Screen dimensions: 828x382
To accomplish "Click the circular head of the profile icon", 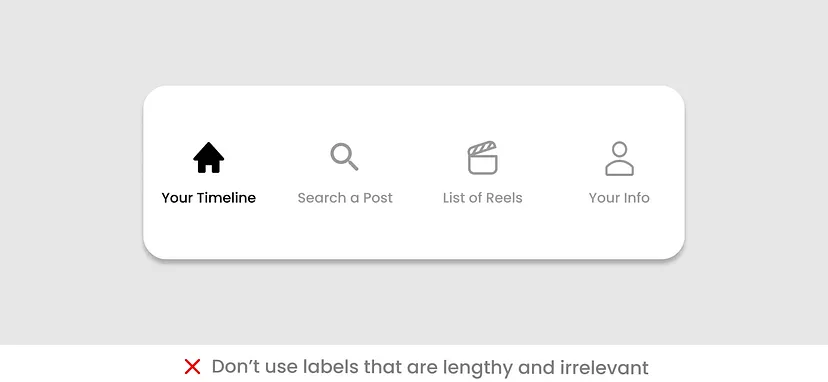I will [x=619, y=149].
